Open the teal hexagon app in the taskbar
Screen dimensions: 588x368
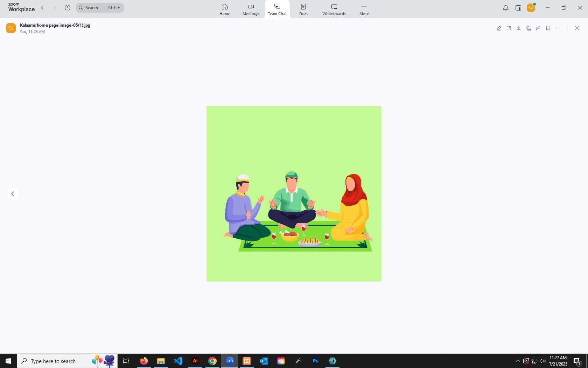pos(332,361)
